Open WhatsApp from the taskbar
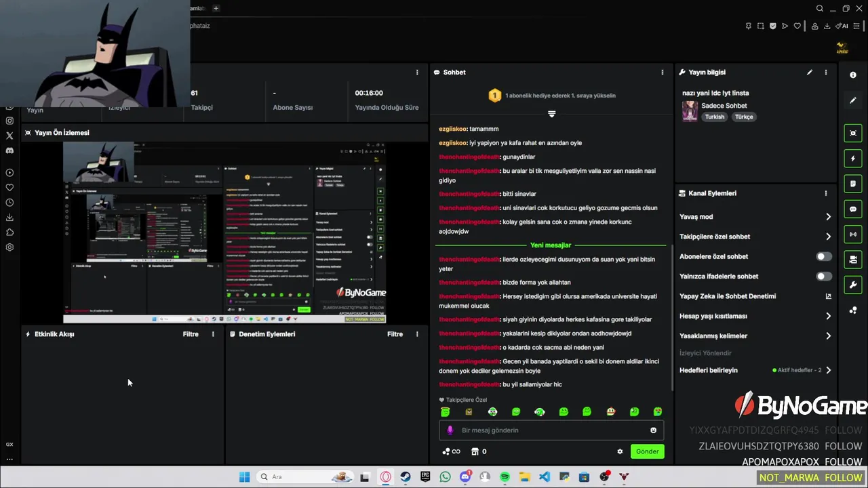The width and height of the screenshot is (868, 488). [x=445, y=477]
